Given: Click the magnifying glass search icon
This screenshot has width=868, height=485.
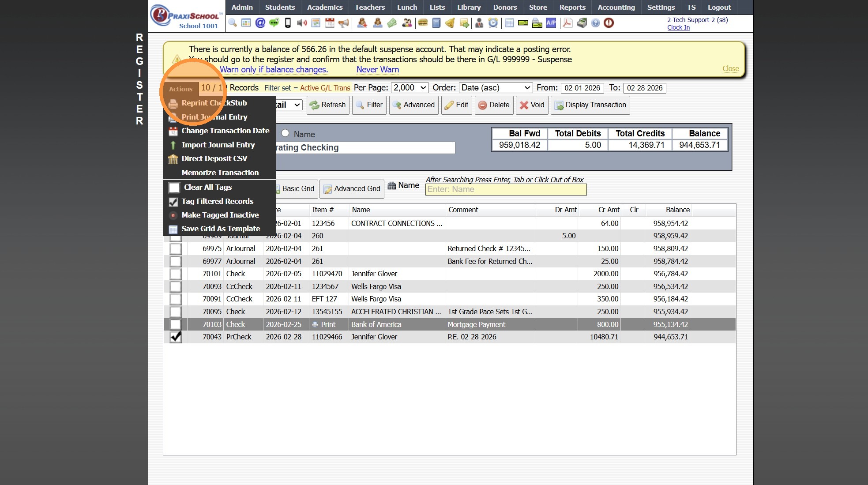Looking at the screenshot, I should (233, 23).
